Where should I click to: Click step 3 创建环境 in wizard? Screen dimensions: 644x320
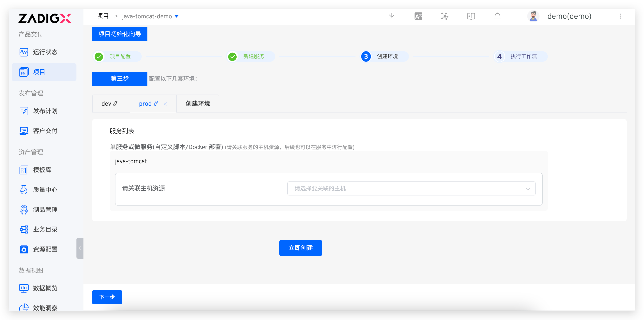point(384,56)
